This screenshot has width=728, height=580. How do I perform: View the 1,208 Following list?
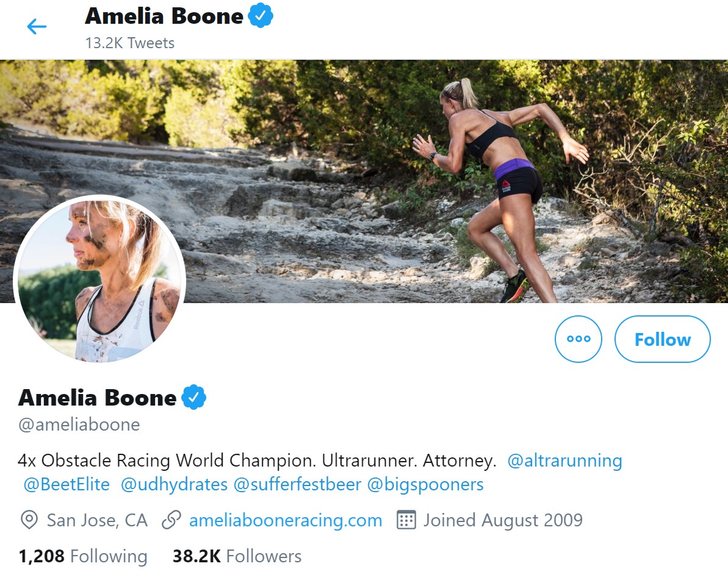[83, 556]
